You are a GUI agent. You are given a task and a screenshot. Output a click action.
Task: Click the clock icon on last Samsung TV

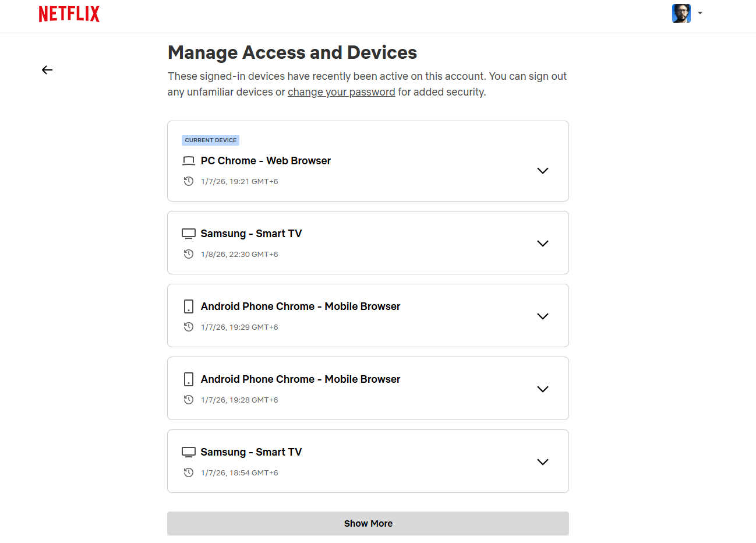pyautogui.click(x=188, y=473)
